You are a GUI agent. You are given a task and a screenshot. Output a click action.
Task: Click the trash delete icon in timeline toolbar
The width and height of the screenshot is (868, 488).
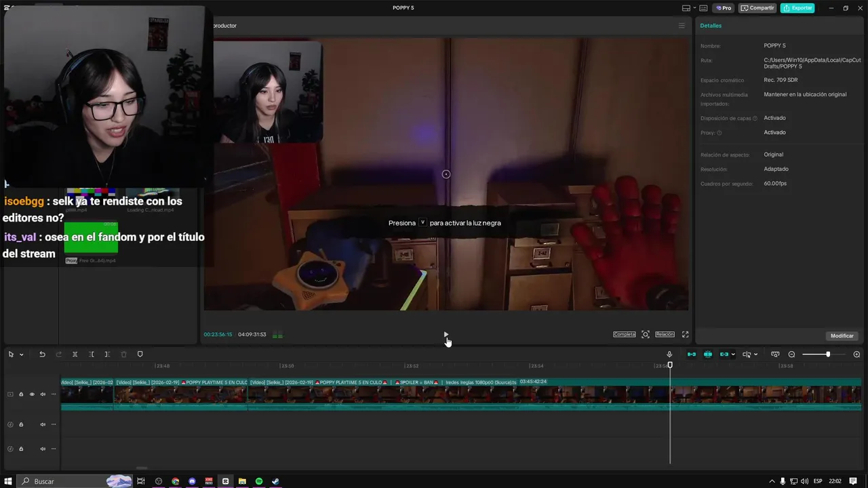click(x=123, y=354)
